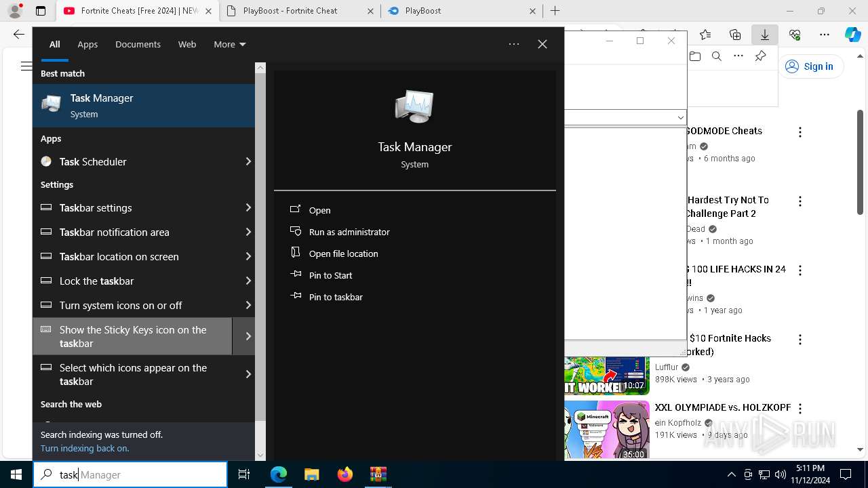Open Firefox from taskbar
The image size is (868, 488).
345,474
